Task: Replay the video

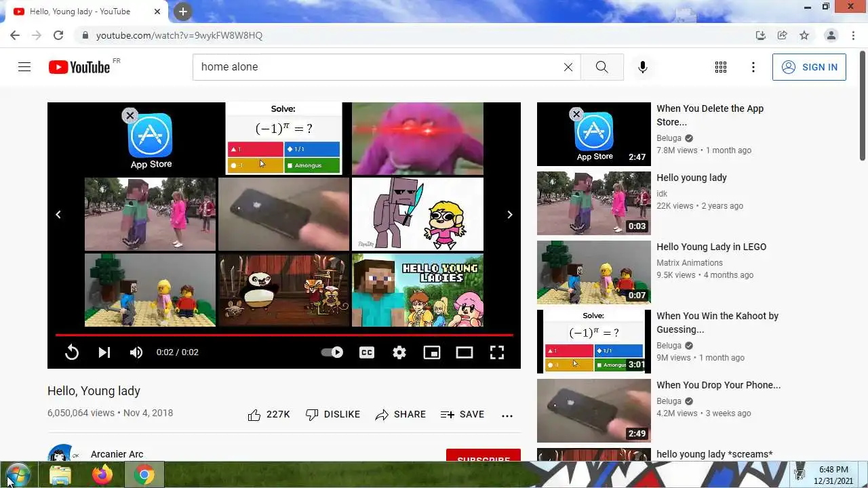Action: pyautogui.click(x=72, y=352)
